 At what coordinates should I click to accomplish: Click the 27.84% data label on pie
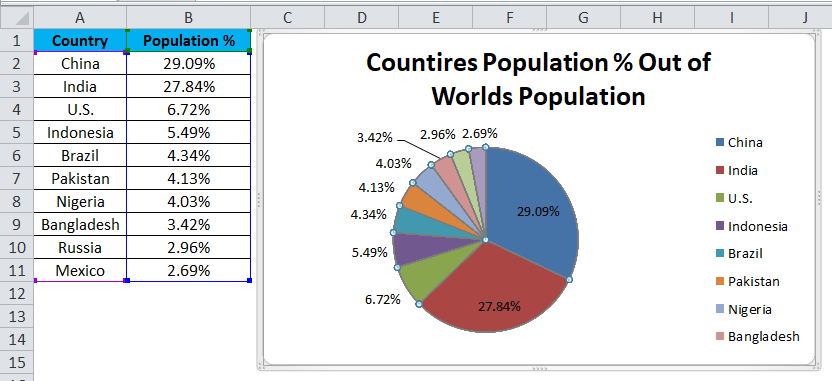click(499, 306)
